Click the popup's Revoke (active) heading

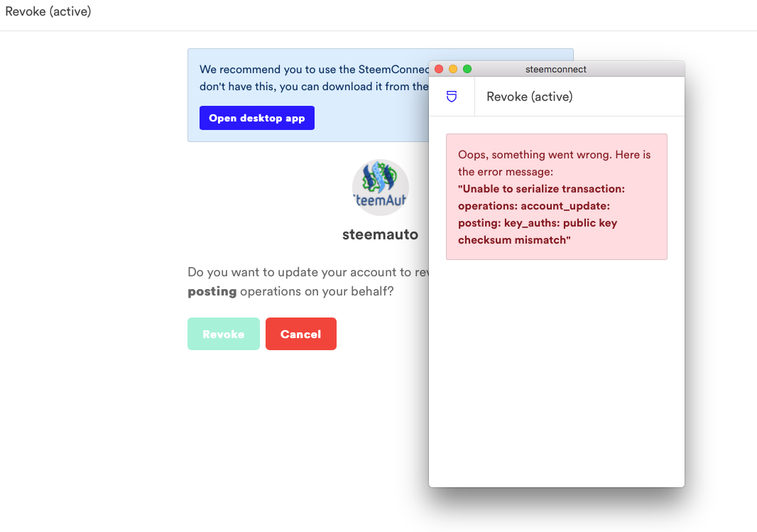pyautogui.click(x=530, y=97)
